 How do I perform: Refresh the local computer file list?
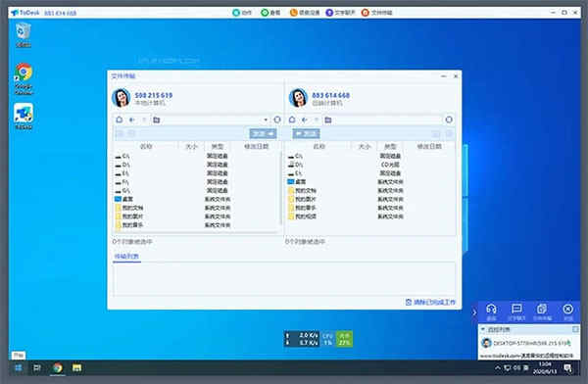(277, 120)
